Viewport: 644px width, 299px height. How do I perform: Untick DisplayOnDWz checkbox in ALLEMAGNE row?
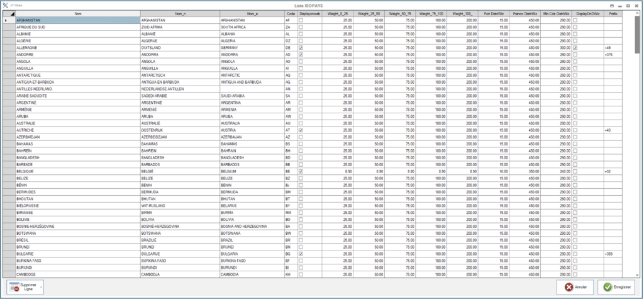(575, 48)
